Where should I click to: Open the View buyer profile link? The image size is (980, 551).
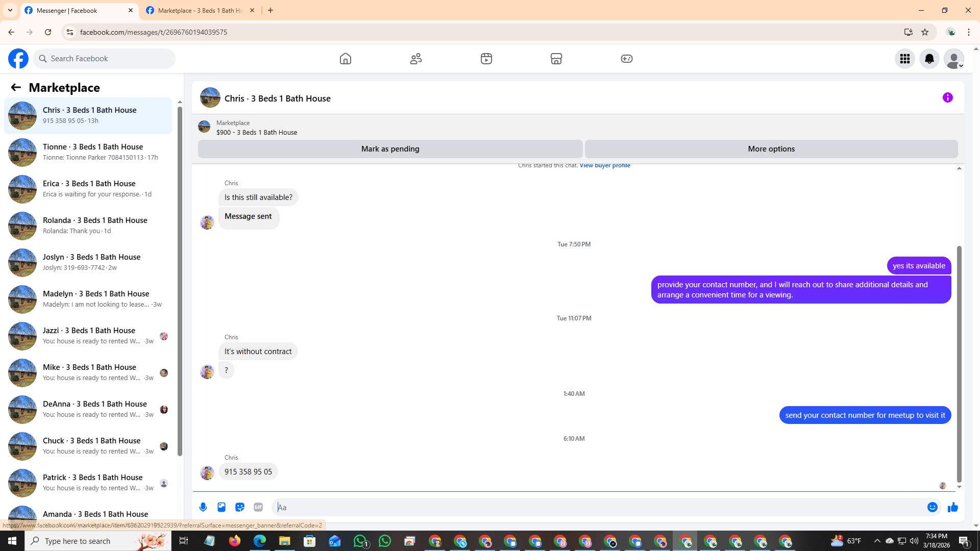(x=604, y=166)
